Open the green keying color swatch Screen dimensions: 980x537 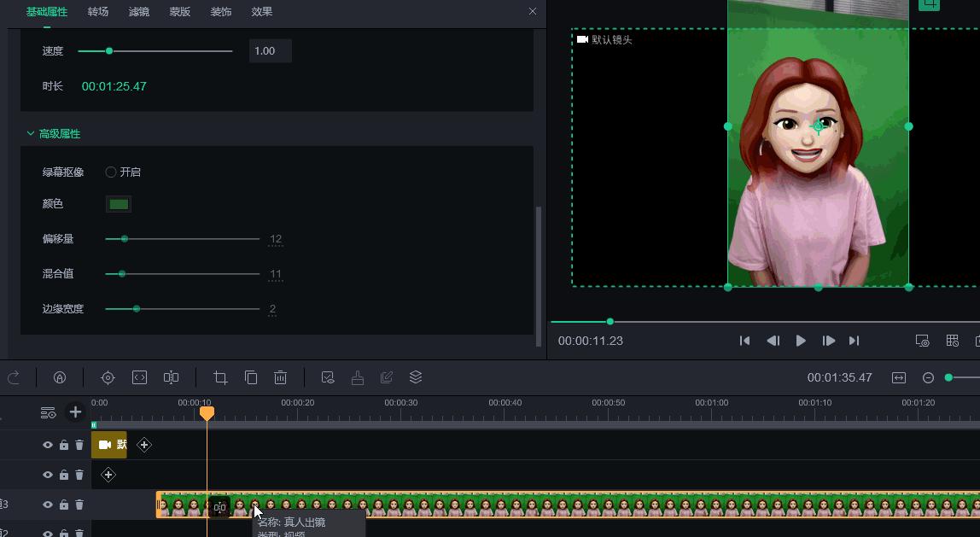coord(119,204)
